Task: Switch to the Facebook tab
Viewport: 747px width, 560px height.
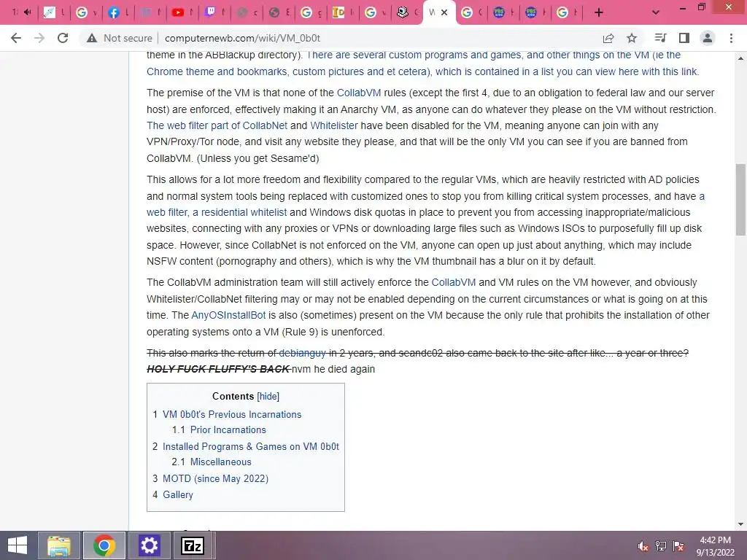Action: [117, 13]
